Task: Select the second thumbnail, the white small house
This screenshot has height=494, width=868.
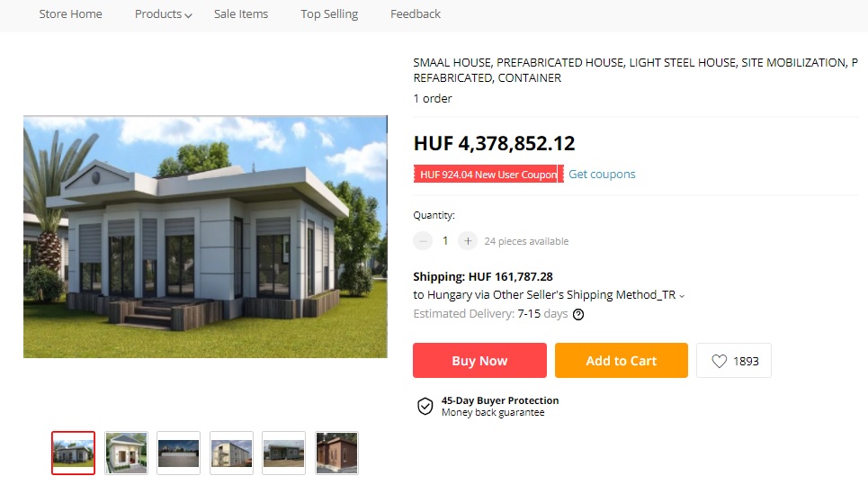Action: (126, 453)
